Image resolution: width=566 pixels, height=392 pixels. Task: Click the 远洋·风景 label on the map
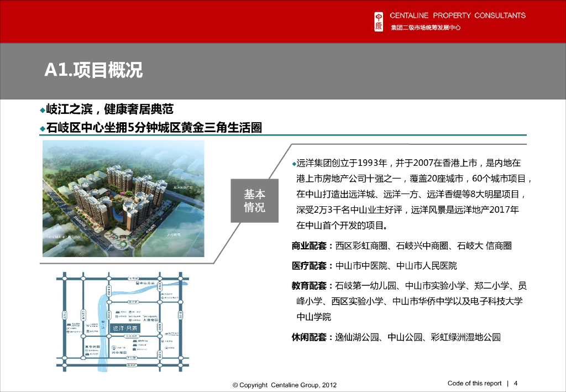(124, 328)
